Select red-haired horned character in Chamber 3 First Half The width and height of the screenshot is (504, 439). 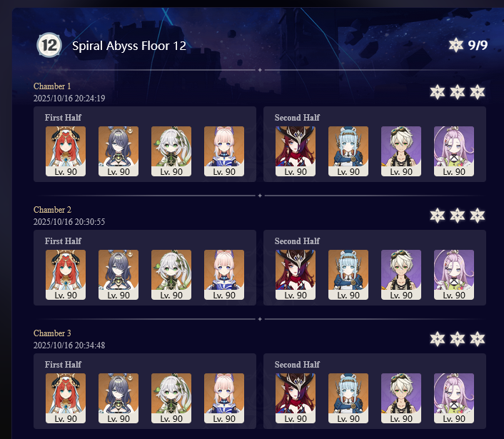click(66, 398)
